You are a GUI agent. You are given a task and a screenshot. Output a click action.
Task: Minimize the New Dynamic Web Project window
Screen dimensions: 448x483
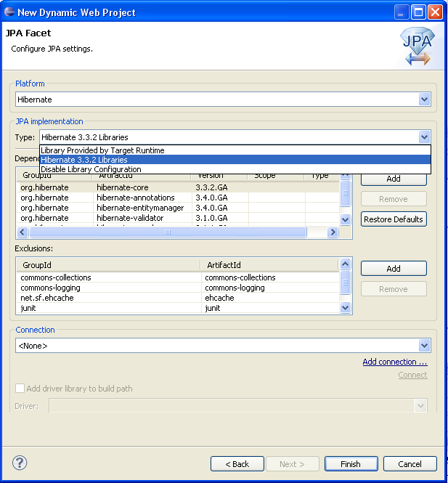pyautogui.click(x=402, y=12)
